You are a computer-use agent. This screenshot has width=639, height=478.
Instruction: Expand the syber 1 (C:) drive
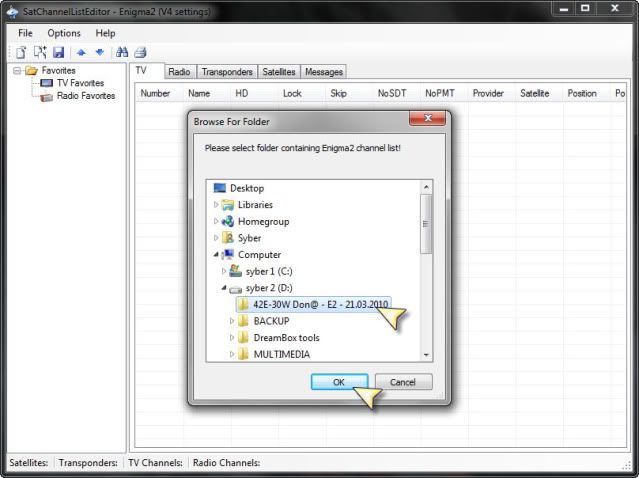pos(224,271)
